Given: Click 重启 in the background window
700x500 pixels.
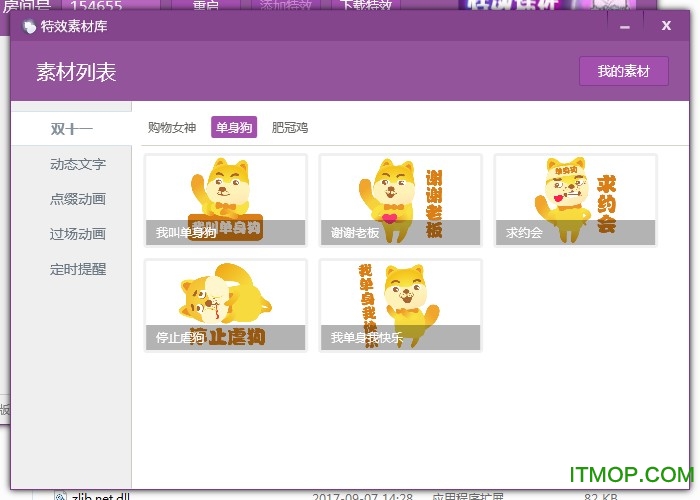Looking at the screenshot, I should tap(206, 5).
